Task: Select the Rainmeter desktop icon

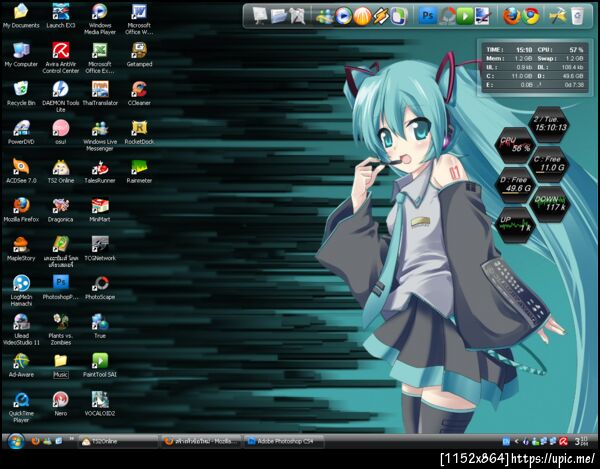Action: pos(139,171)
